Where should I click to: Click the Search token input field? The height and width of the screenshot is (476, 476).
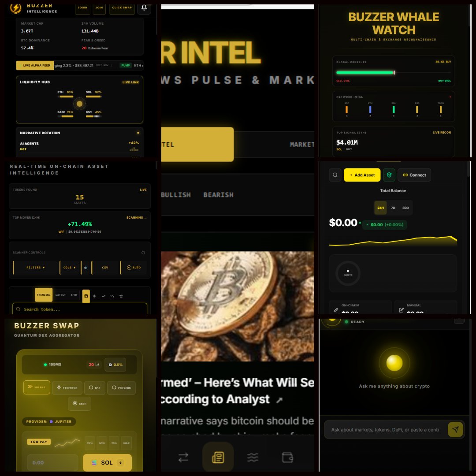tap(79, 309)
